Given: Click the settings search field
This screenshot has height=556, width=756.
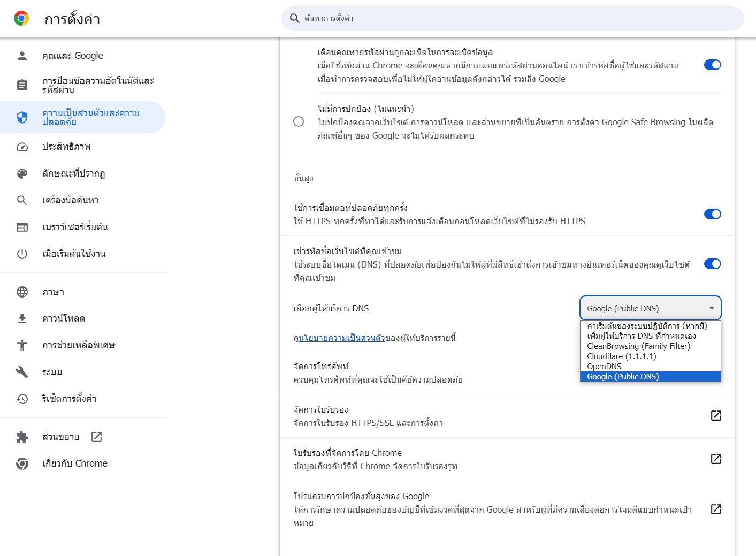Looking at the screenshot, I should click(512, 18).
